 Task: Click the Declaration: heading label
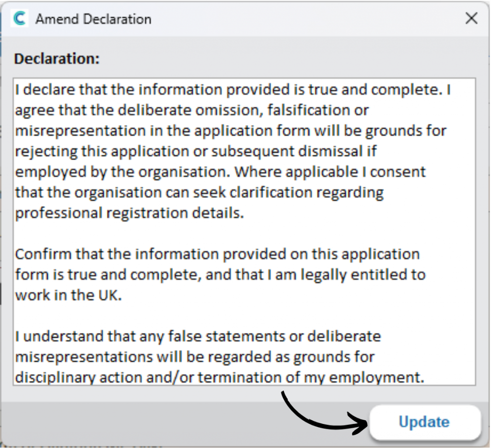tap(57, 59)
